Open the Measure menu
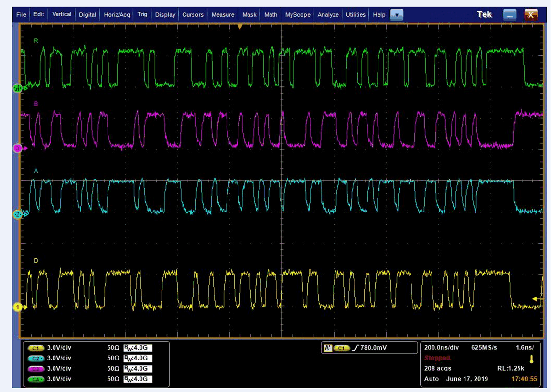Image resolution: width=551 pixels, height=392 pixels. point(223,15)
